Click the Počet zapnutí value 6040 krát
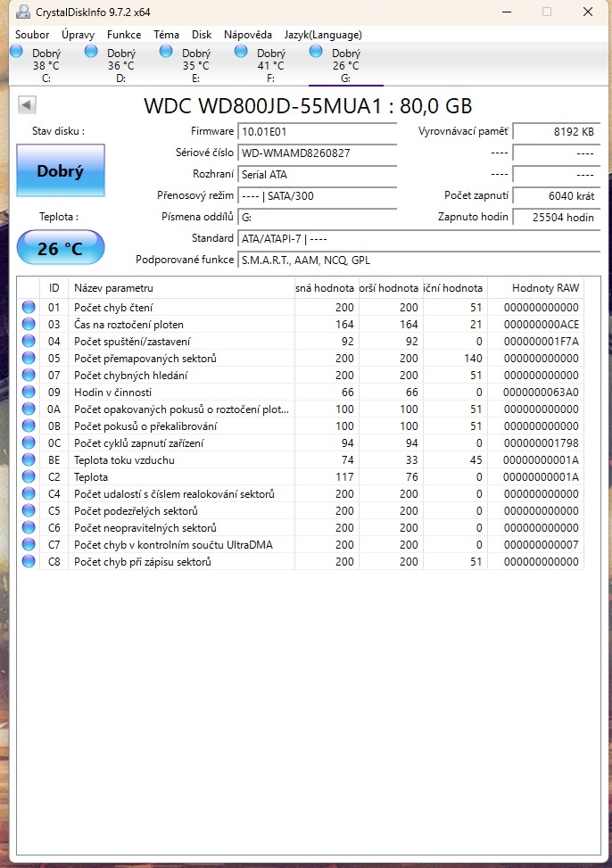The height and width of the screenshot is (868, 612). pyautogui.click(x=556, y=196)
